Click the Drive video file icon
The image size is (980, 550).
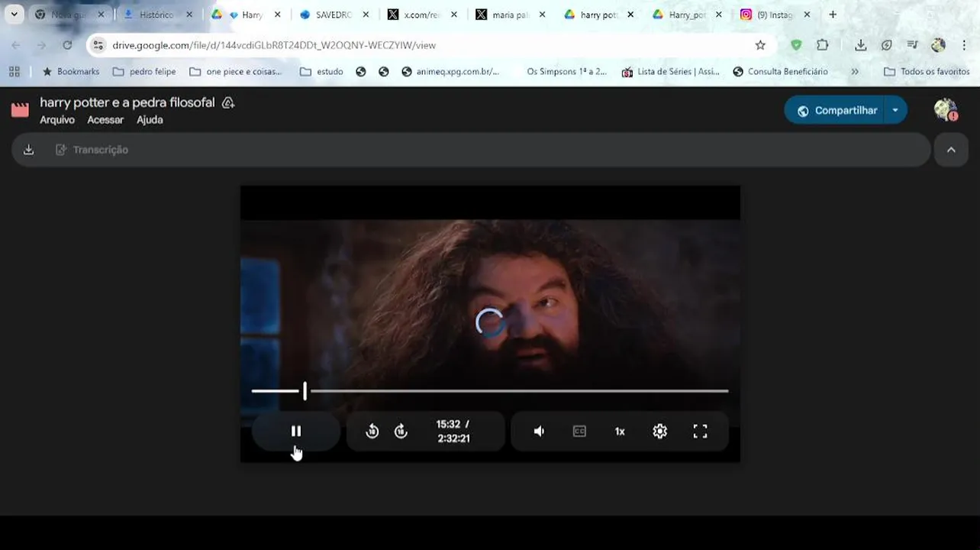click(x=20, y=110)
